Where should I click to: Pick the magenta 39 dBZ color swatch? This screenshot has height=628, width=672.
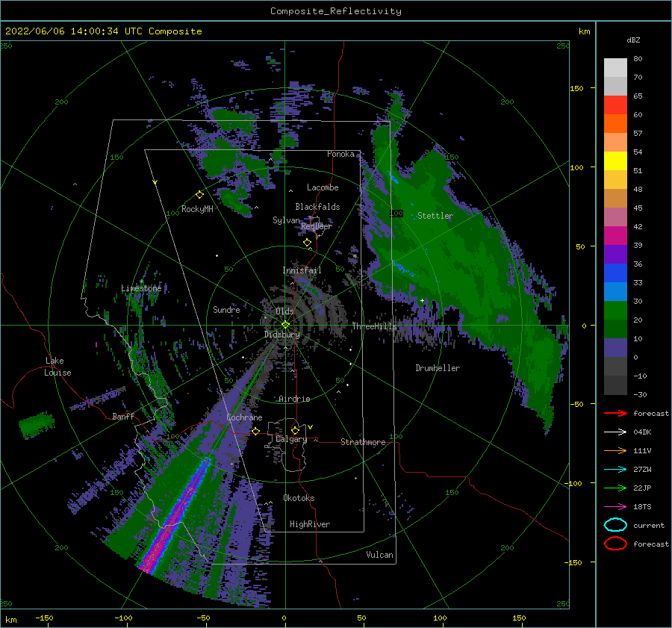tap(615, 235)
